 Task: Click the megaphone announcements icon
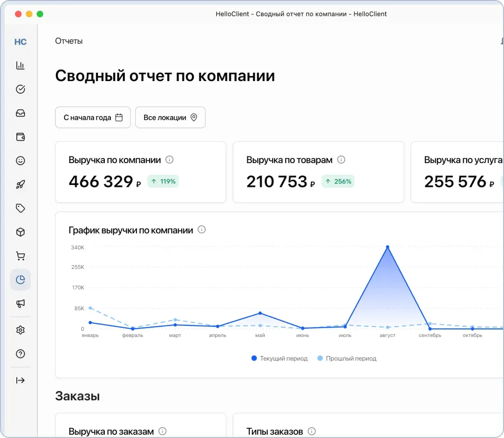click(x=20, y=304)
